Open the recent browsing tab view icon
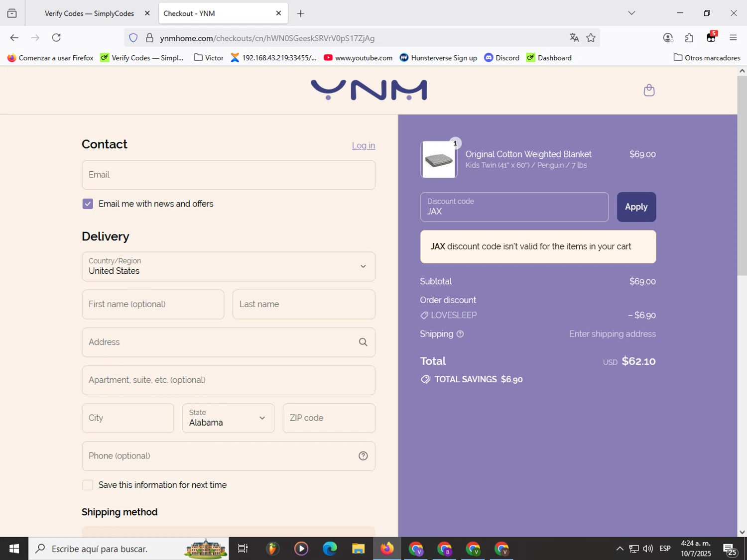This screenshot has width=747, height=560. (12, 13)
